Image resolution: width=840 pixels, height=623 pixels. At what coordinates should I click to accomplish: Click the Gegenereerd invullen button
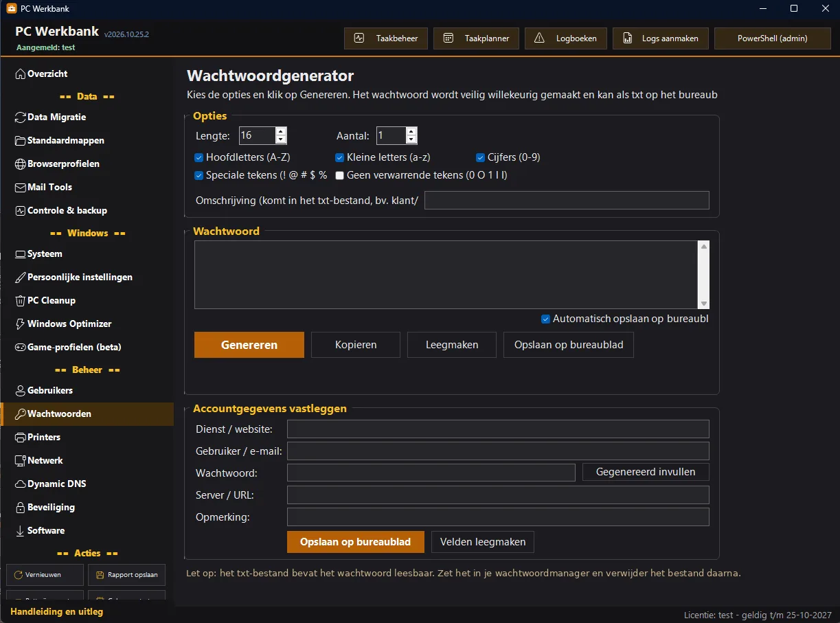[x=646, y=472]
